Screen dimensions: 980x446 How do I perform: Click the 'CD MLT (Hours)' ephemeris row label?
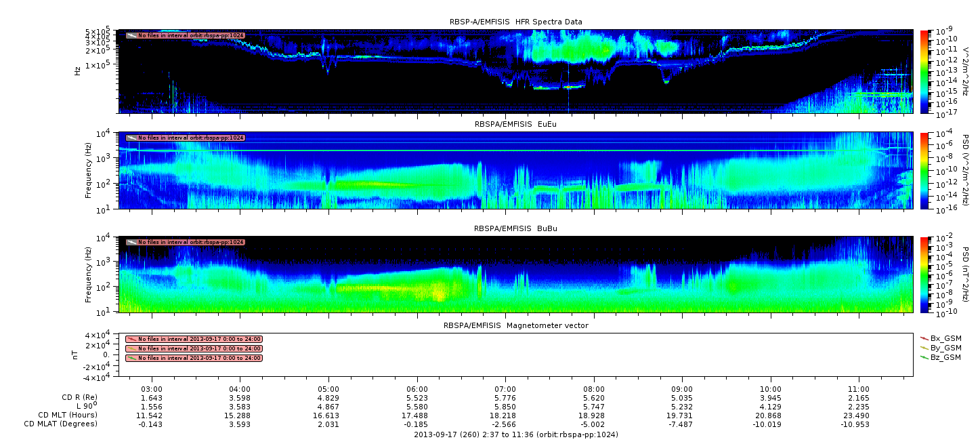click(67, 415)
